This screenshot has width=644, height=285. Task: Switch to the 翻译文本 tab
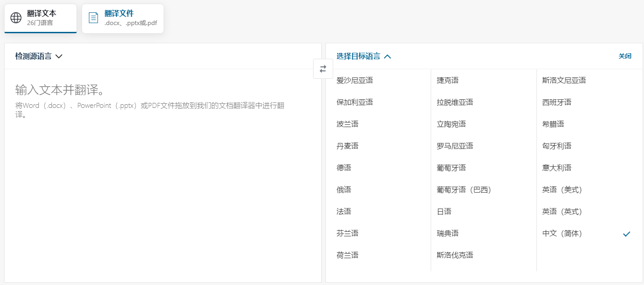coord(40,18)
